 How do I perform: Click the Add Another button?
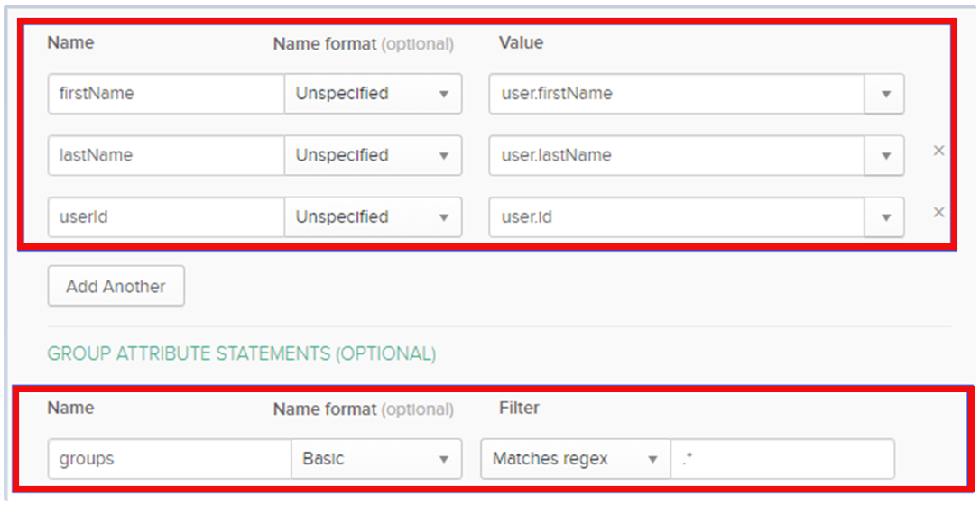(x=116, y=287)
